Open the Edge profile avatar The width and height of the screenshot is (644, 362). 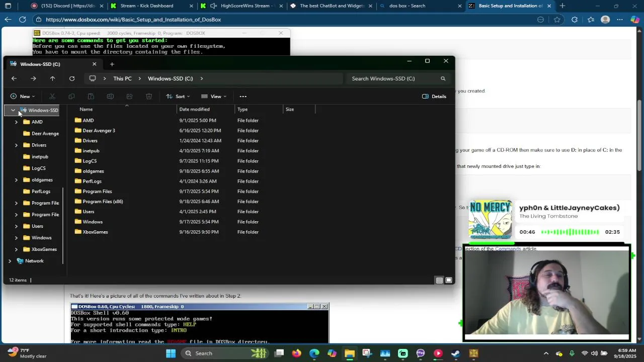click(605, 20)
